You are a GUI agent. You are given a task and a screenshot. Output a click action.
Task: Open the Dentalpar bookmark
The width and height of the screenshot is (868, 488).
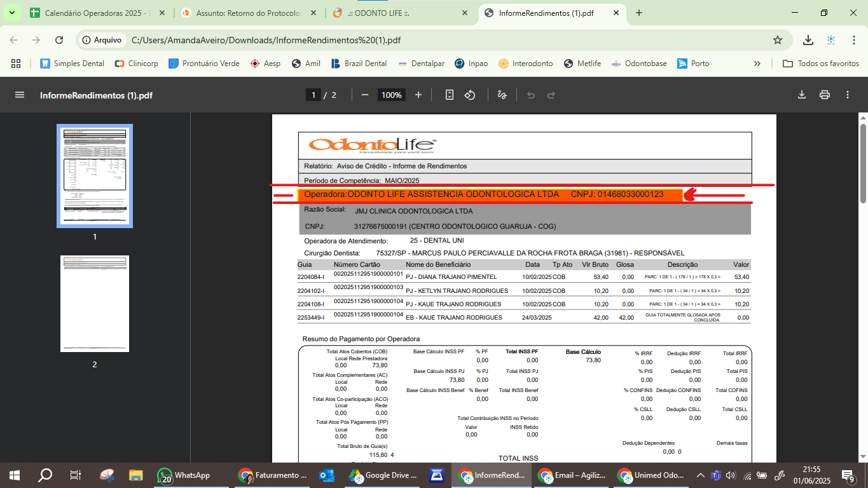(422, 64)
